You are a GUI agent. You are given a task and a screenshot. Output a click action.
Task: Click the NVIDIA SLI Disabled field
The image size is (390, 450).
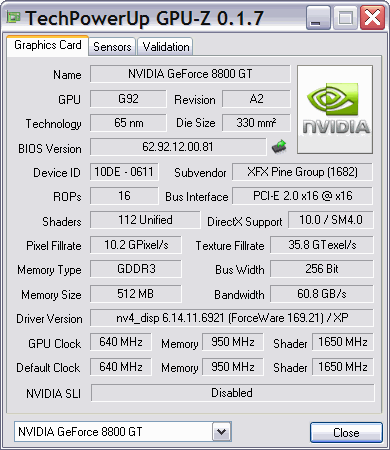click(232, 393)
